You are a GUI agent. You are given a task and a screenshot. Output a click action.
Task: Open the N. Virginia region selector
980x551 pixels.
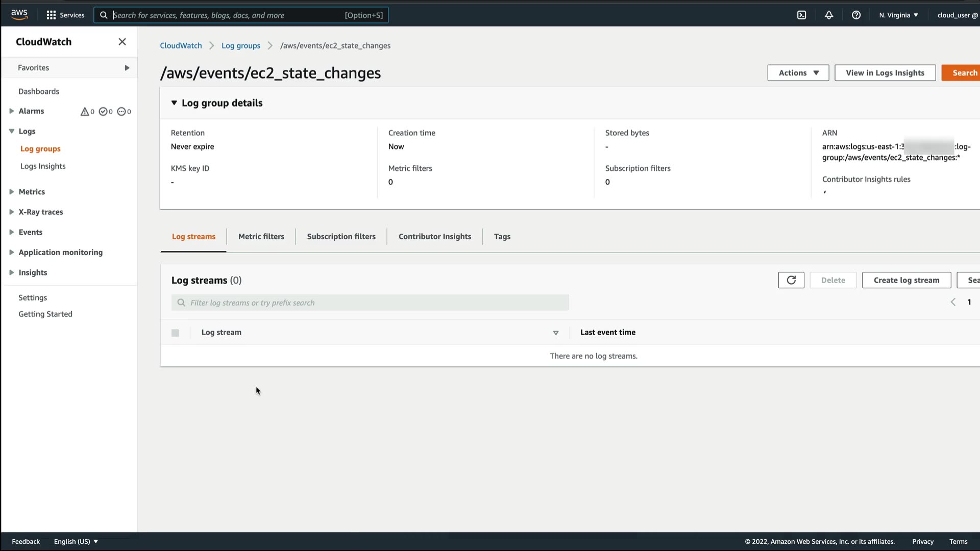point(898,15)
